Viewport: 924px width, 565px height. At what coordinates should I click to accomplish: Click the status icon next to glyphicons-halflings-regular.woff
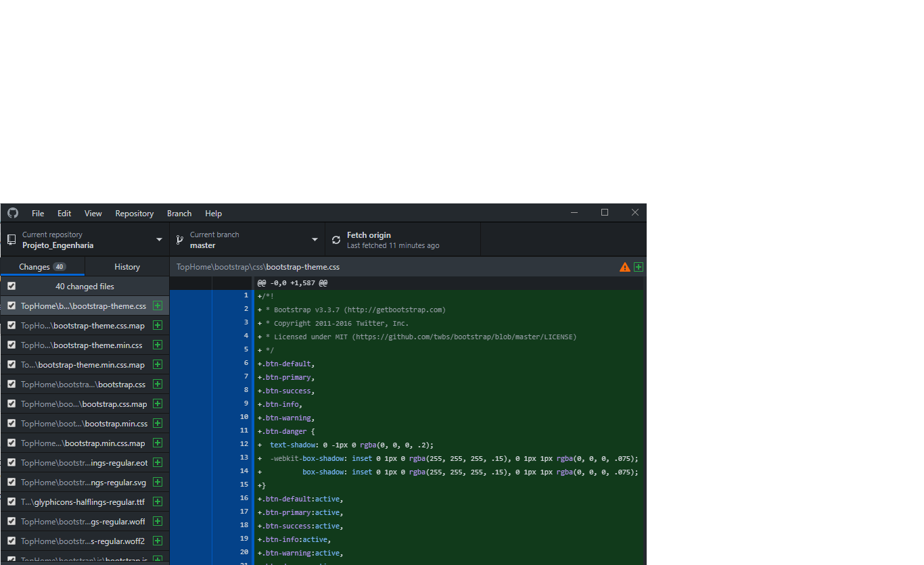click(156, 521)
